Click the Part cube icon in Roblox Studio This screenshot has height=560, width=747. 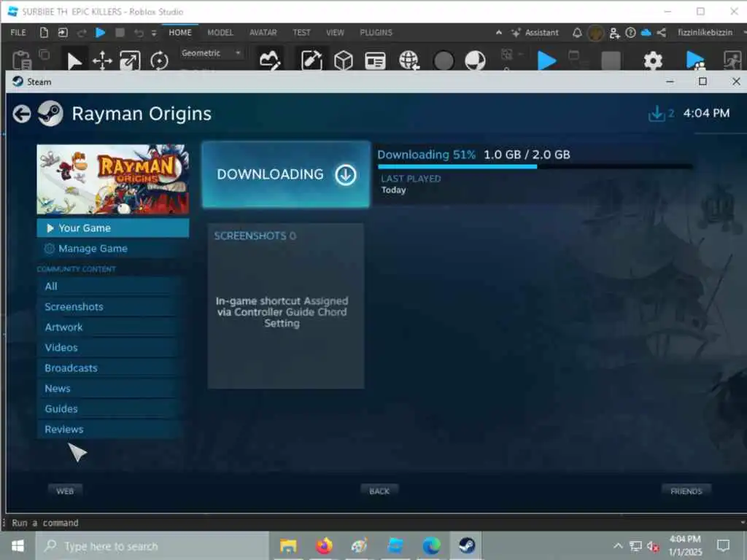pos(344,61)
